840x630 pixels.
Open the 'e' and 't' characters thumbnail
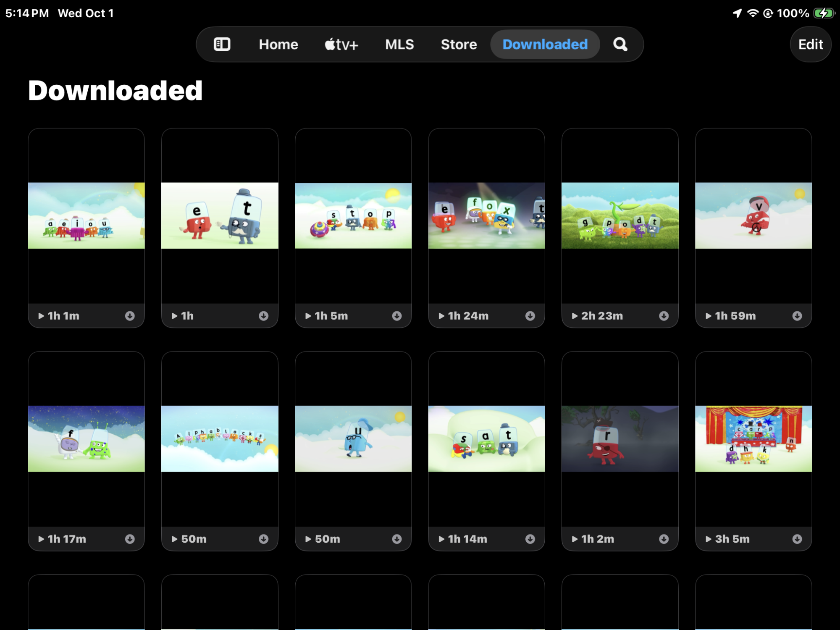[x=220, y=215]
